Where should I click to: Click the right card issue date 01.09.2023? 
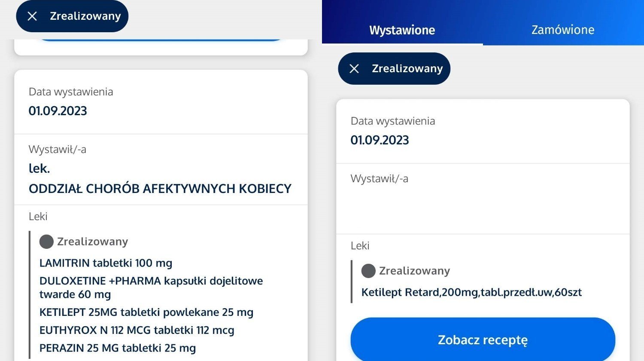pyautogui.click(x=380, y=140)
